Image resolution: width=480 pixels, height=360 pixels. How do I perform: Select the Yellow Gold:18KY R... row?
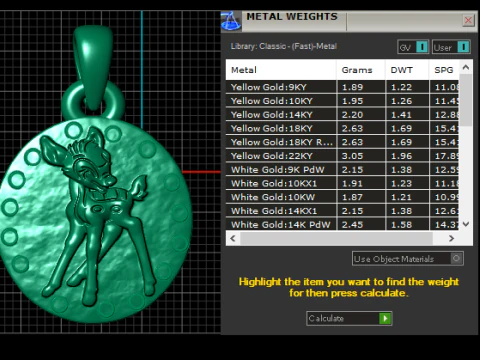342,142
